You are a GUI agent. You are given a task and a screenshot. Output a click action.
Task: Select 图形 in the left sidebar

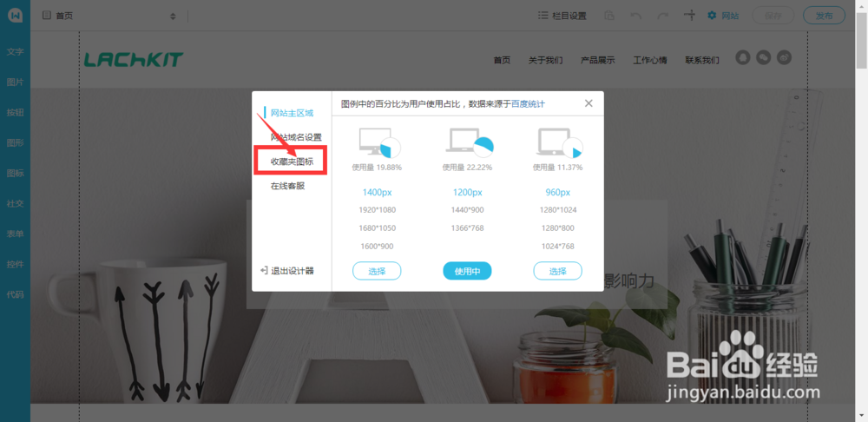(x=15, y=143)
